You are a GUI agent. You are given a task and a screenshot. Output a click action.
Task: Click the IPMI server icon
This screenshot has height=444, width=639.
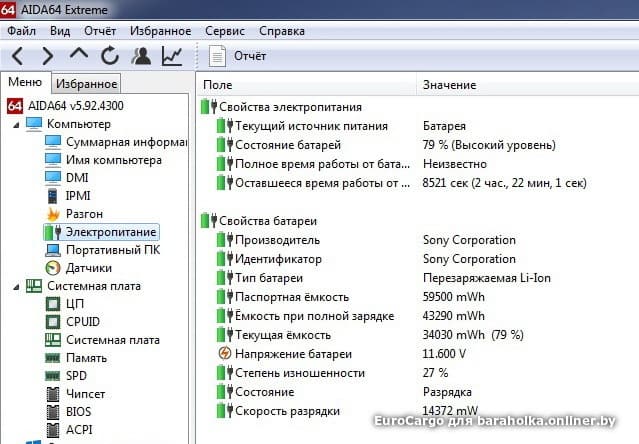point(53,196)
